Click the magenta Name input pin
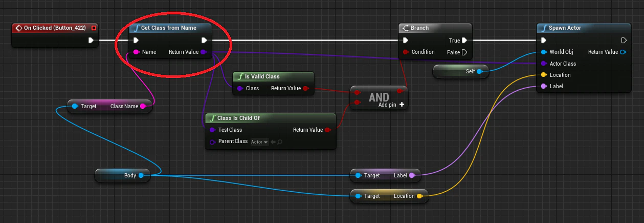The image size is (644, 223). [136, 52]
